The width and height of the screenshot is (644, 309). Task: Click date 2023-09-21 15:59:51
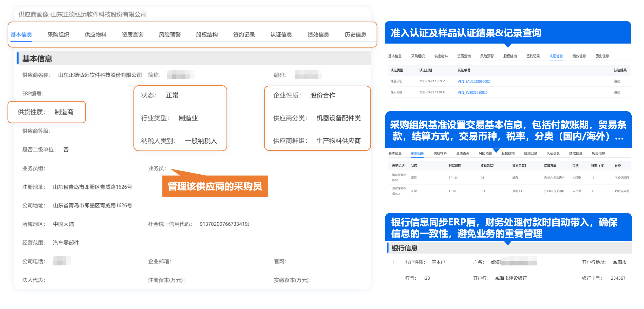coord(432,81)
